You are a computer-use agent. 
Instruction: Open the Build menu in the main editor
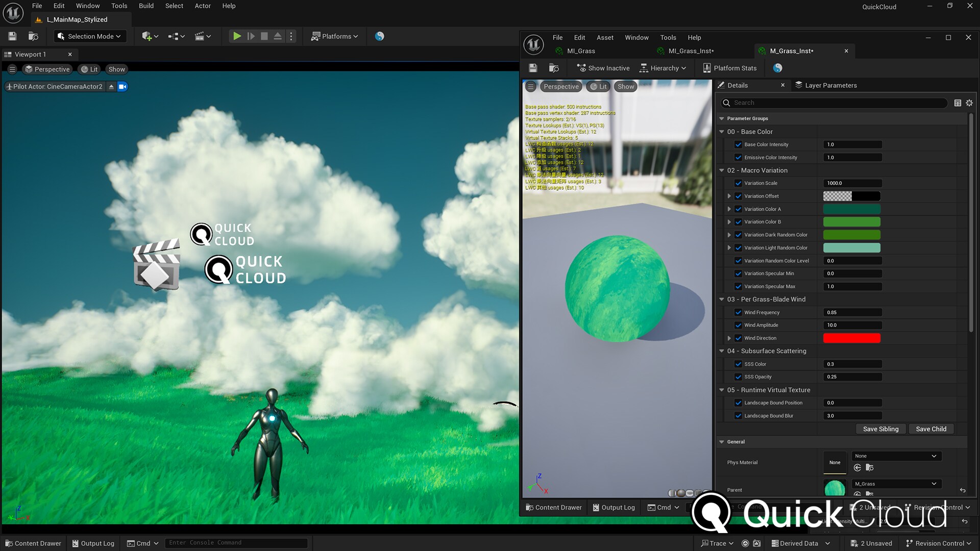point(146,6)
